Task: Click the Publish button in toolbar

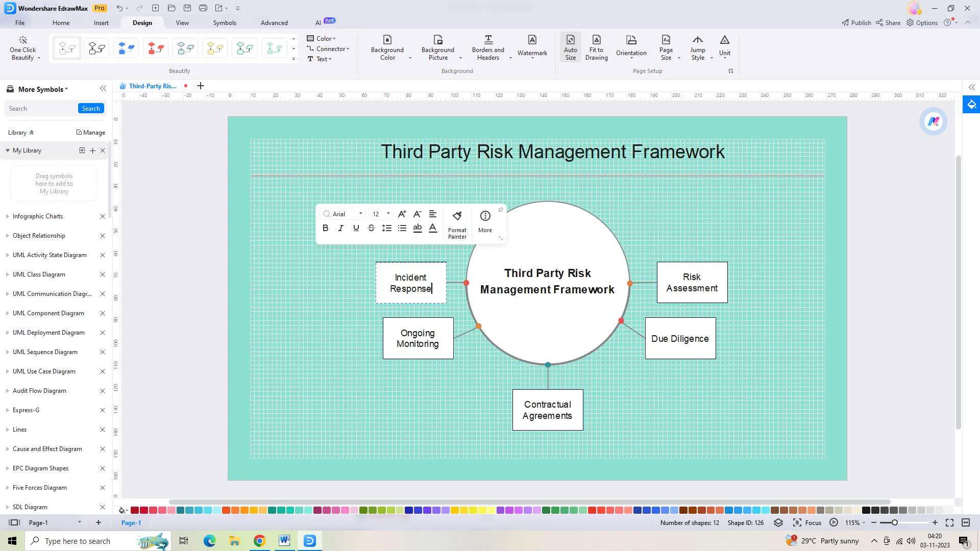Action: tap(855, 22)
